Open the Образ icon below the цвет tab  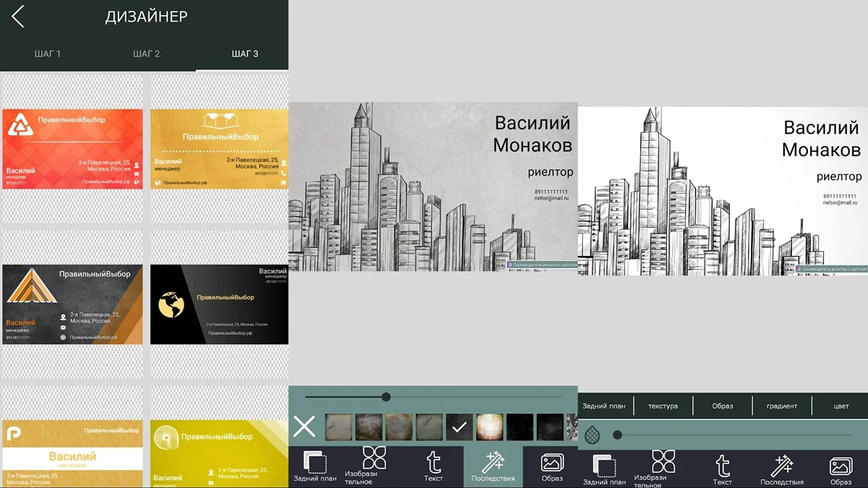[841, 471]
